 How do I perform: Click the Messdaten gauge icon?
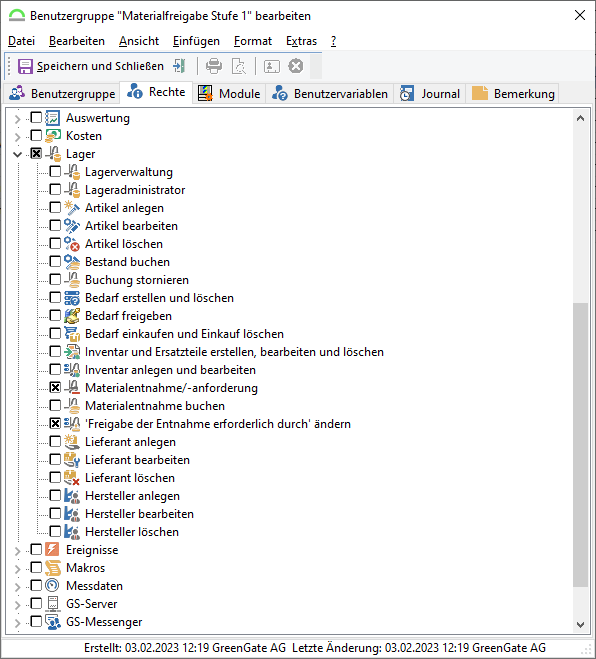53,585
